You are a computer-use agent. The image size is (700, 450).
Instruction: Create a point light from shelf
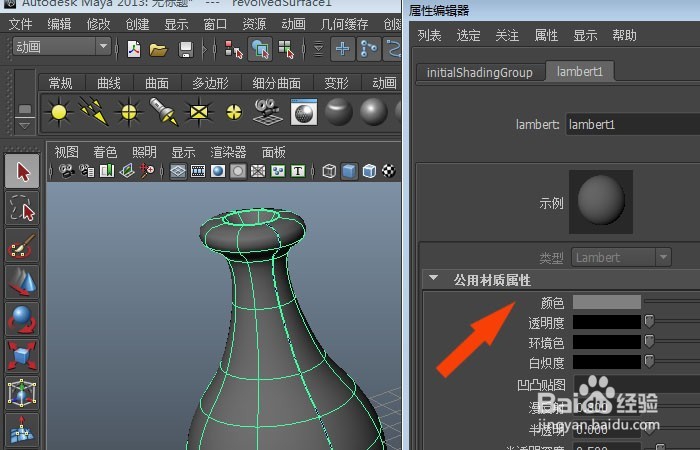click(129, 112)
